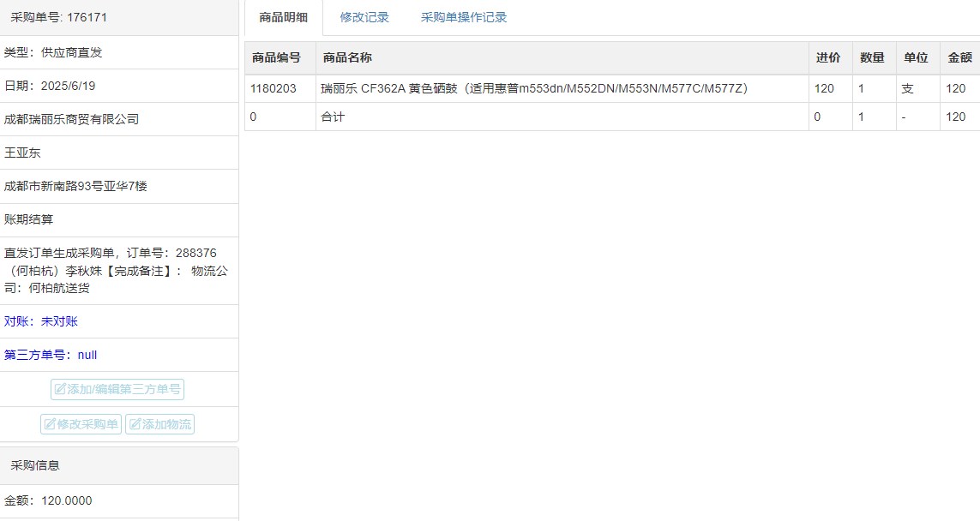Click the 单位 column header
980x521 pixels.
pos(916,57)
